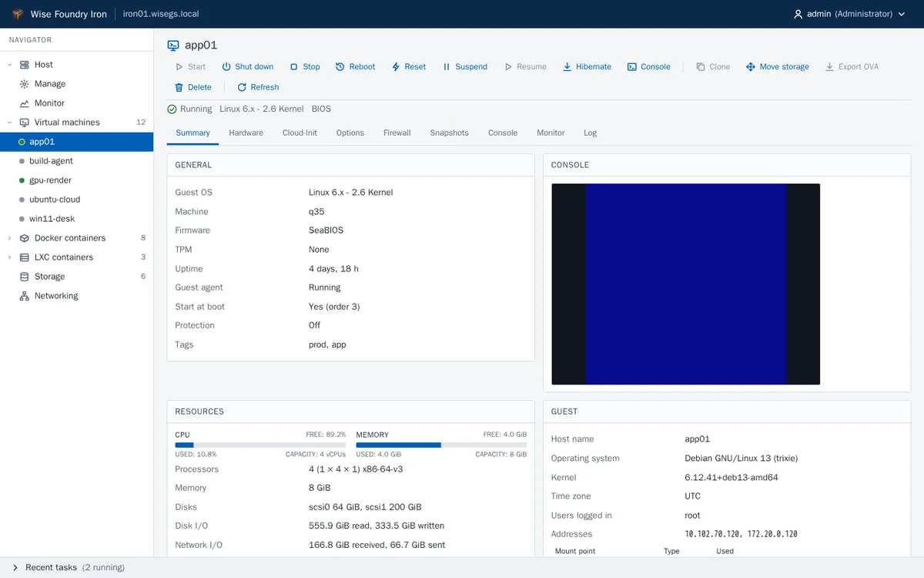924x578 pixels.
Task: Click the kernel version 6.12.41+deb13-amd64
Action: (731, 478)
